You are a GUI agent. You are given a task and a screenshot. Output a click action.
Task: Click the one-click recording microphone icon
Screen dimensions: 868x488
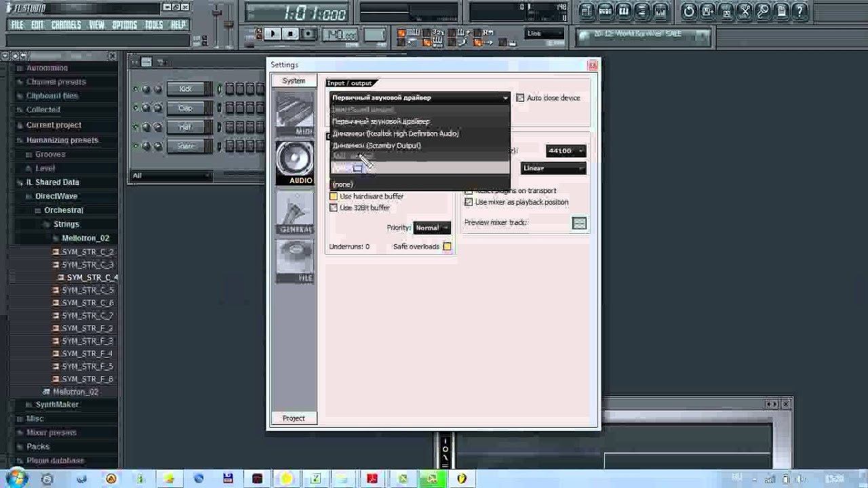point(763,11)
